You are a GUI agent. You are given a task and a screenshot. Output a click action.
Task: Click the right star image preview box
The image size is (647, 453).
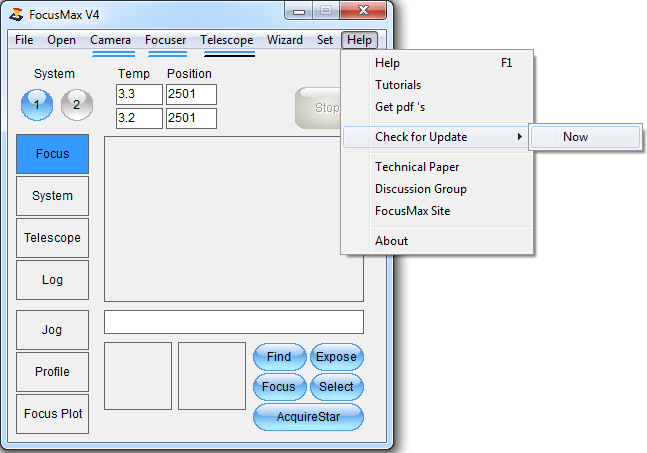pyautogui.click(x=212, y=376)
